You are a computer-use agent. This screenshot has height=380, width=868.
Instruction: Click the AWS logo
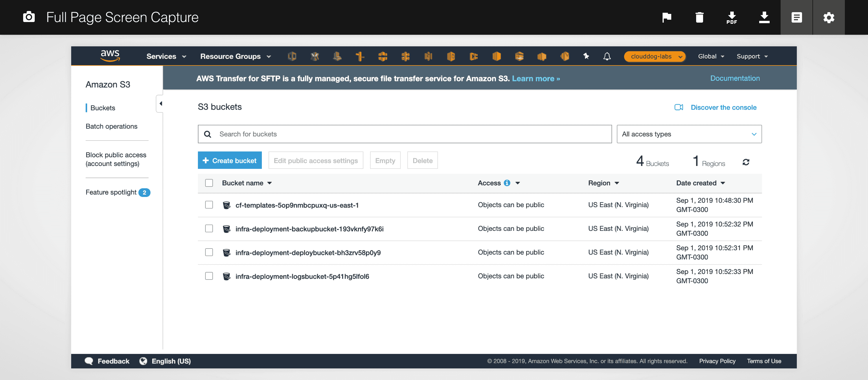[110, 56]
